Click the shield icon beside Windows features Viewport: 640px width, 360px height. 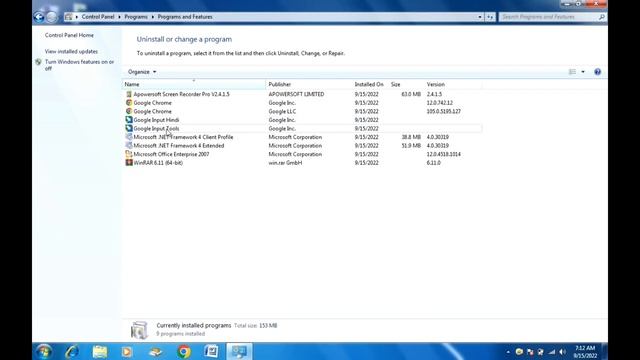[38, 62]
